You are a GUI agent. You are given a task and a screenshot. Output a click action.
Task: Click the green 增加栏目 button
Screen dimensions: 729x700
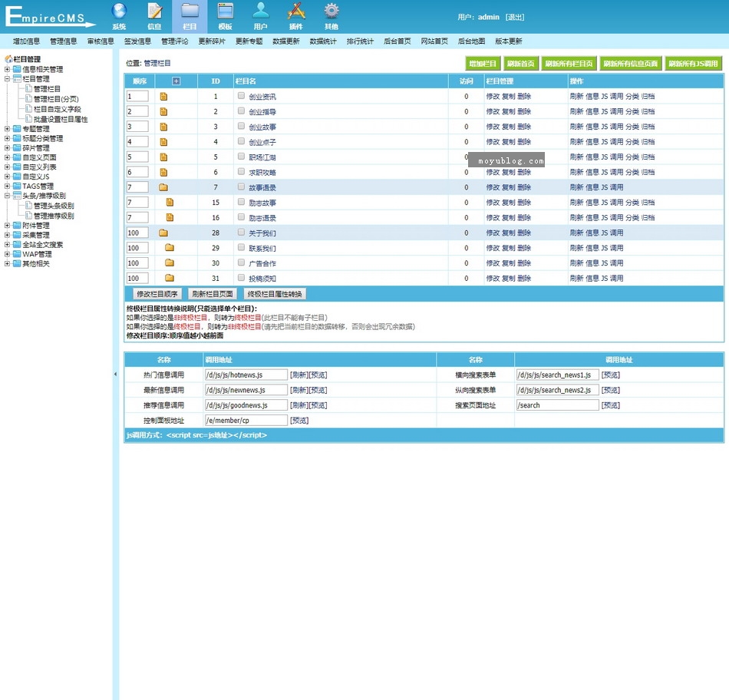[483, 64]
